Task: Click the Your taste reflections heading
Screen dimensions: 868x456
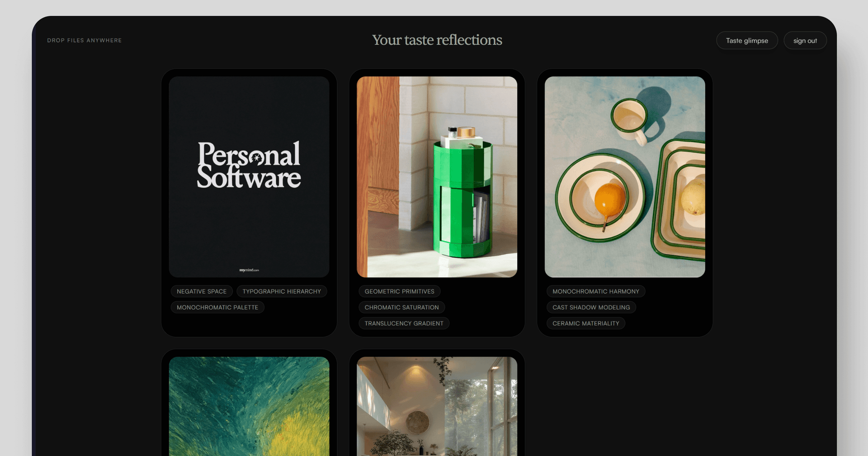Action: 437,40
